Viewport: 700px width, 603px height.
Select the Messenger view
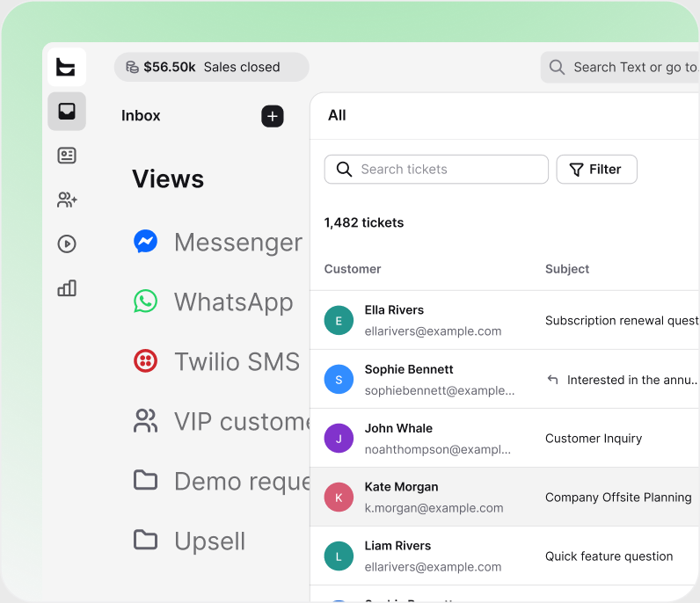coord(218,242)
